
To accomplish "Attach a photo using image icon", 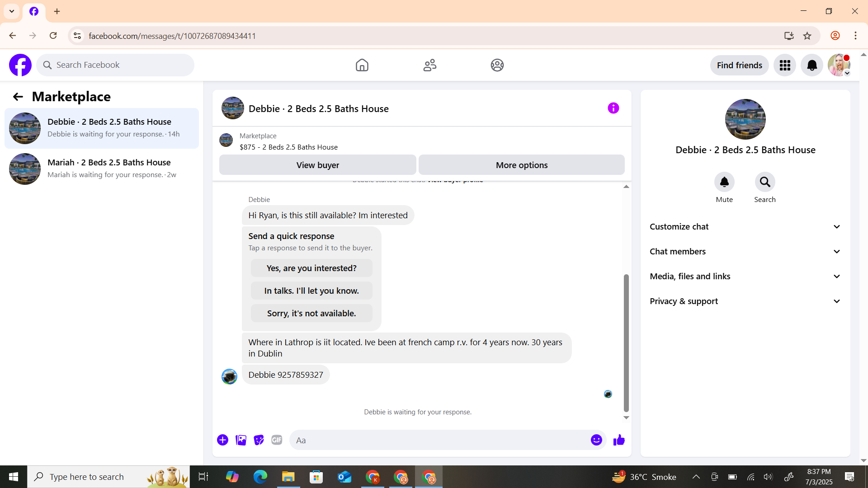I will [241, 440].
